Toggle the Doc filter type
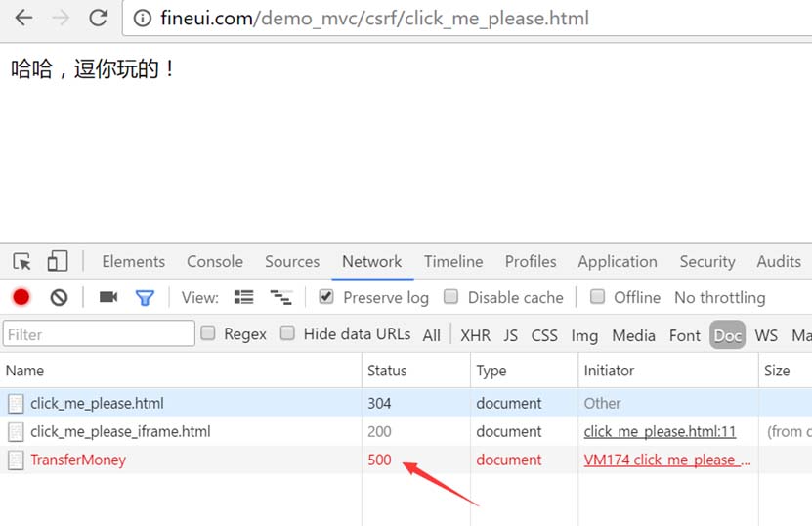 point(728,335)
